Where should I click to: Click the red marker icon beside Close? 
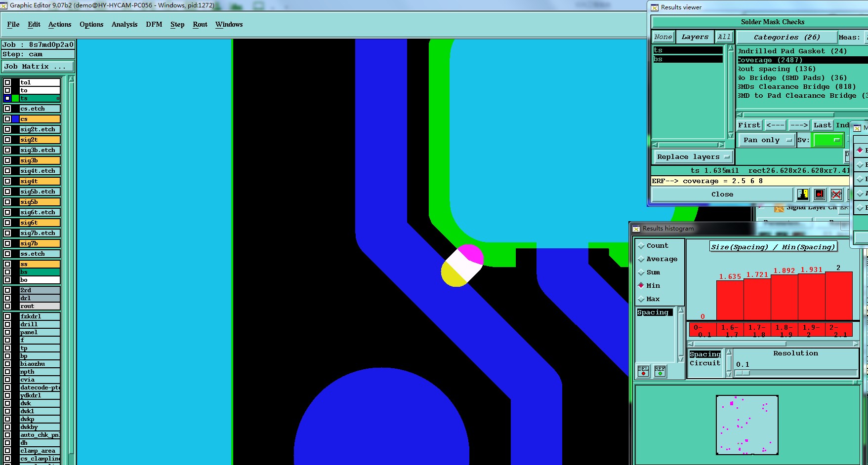coord(820,194)
